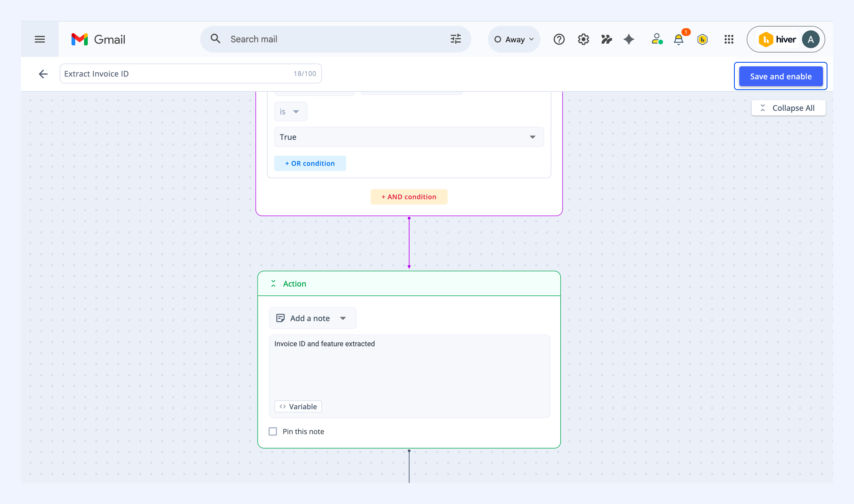Insert a Variable into the note
This screenshot has width=854, height=504.
pos(298,406)
